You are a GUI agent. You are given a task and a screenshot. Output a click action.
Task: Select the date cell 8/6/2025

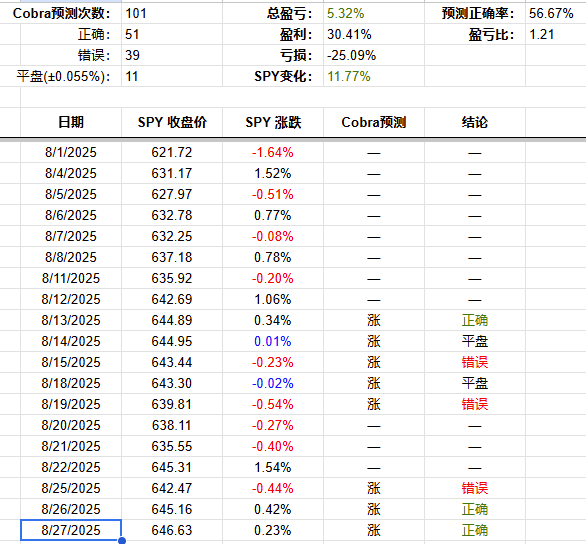[x=71, y=215]
